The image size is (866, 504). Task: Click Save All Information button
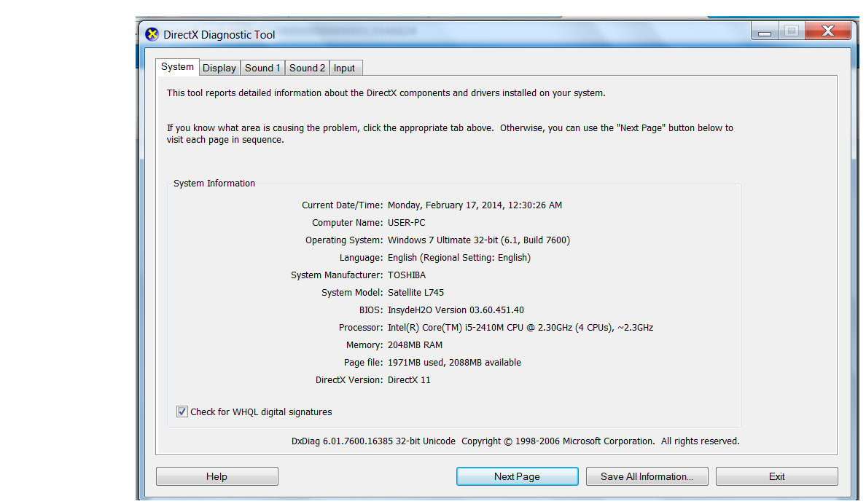(x=647, y=476)
